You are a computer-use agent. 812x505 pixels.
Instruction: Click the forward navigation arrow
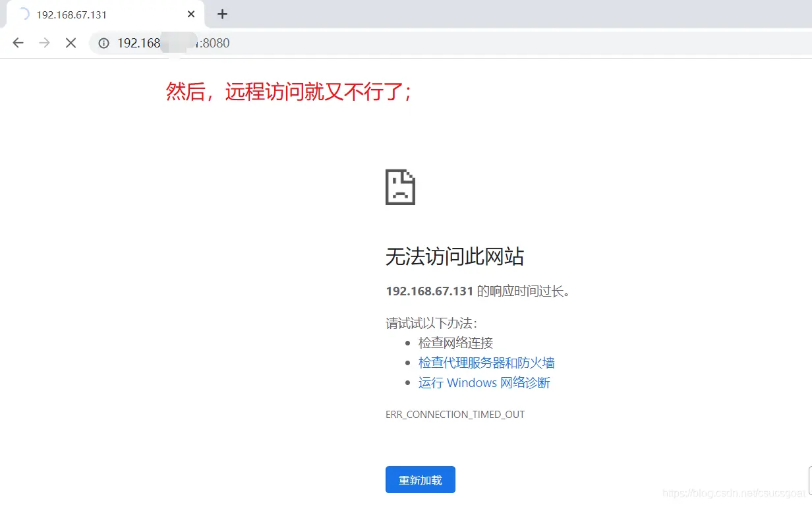(44, 43)
